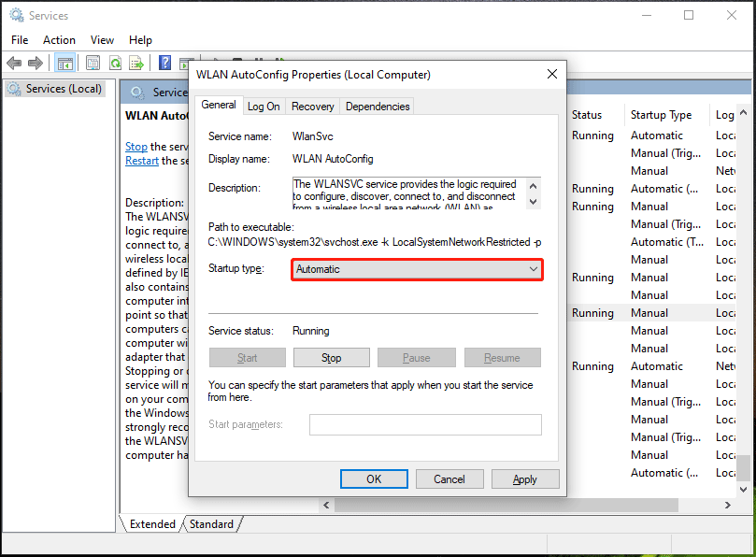Click the Refresh icon in the toolbar

115,63
